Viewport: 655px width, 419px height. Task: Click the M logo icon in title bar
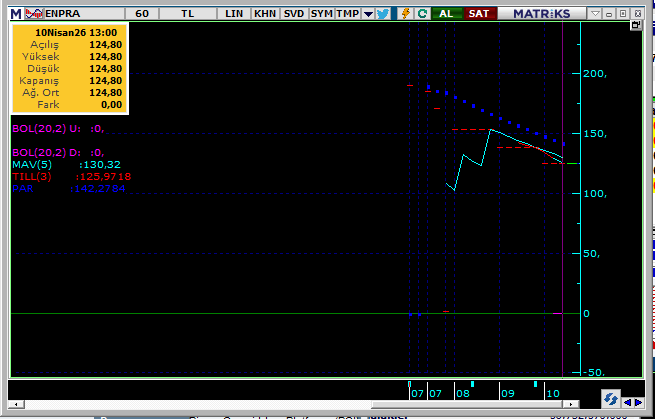tap(15, 14)
